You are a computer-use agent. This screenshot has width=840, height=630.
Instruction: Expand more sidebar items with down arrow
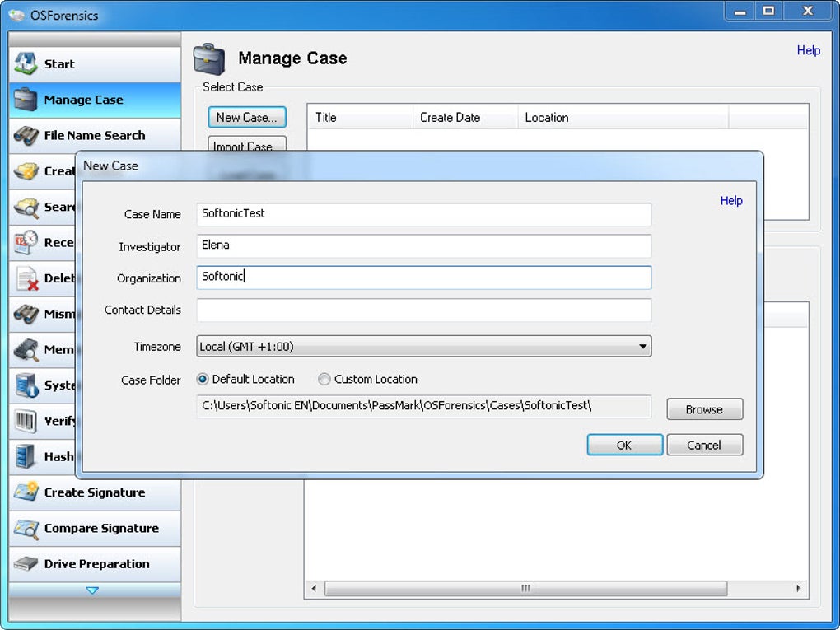click(92, 590)
